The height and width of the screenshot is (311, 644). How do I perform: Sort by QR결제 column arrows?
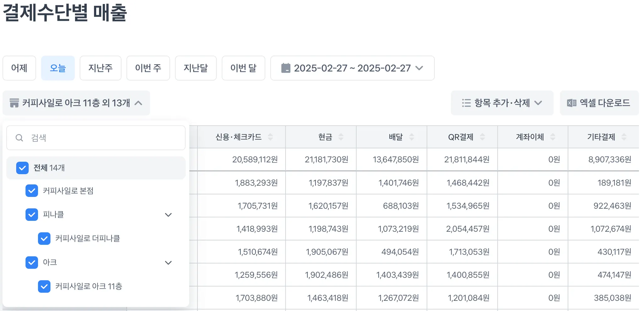click(x=482, y=137)
